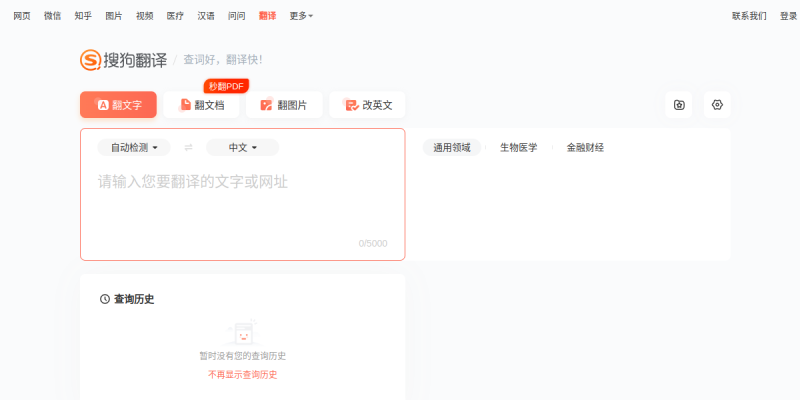Click the 查询历史 heading
The width and height of the screenshot is (800, 400).
pyautogui.click(x=134, y=299)
